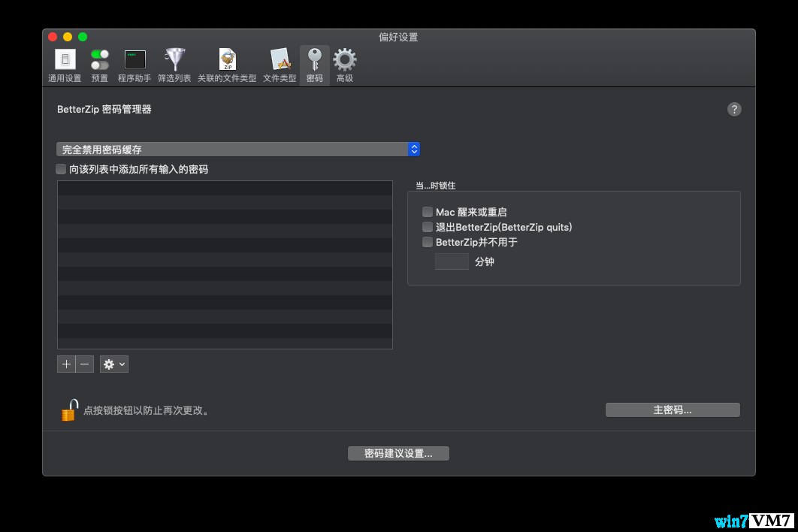Viewport: 798px width, 532px height.
Task: Click the orange padlock to lock changes
Action: pyautogui.click(x=70, y=410)
